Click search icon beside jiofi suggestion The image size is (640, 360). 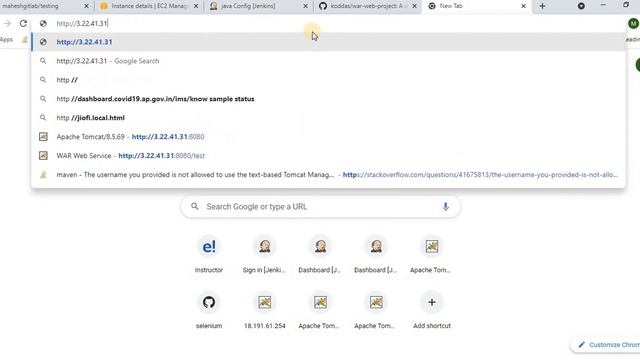pos(43,118)
